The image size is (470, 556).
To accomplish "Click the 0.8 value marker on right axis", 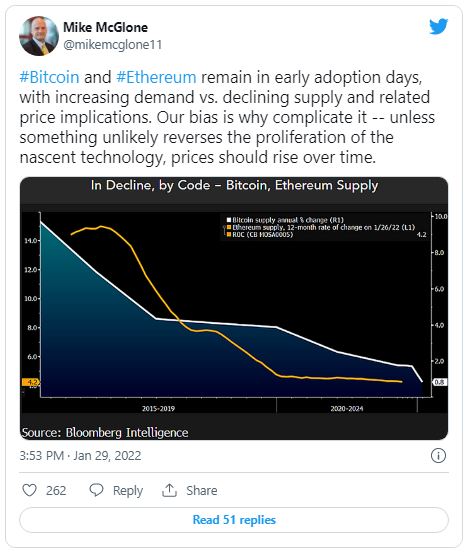I will [439, 382].
